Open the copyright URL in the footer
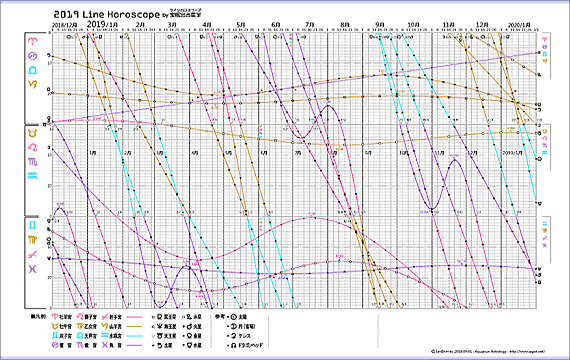 coord(527,352)
